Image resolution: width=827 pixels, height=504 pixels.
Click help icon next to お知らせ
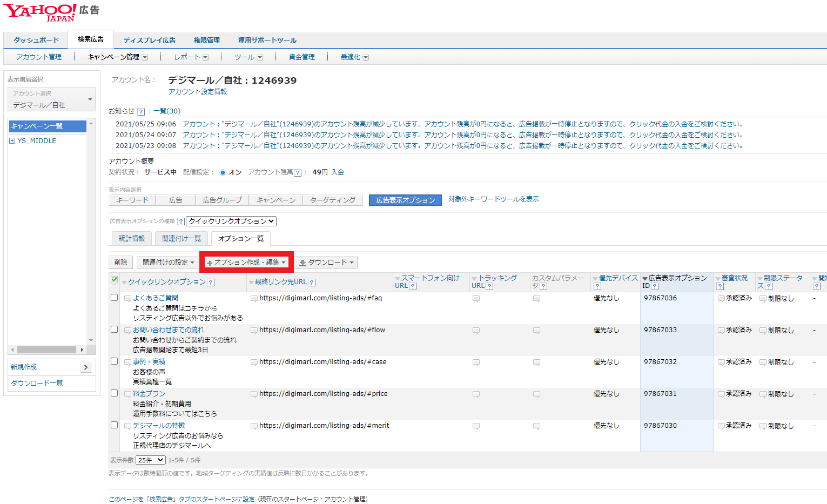[141, 112]
